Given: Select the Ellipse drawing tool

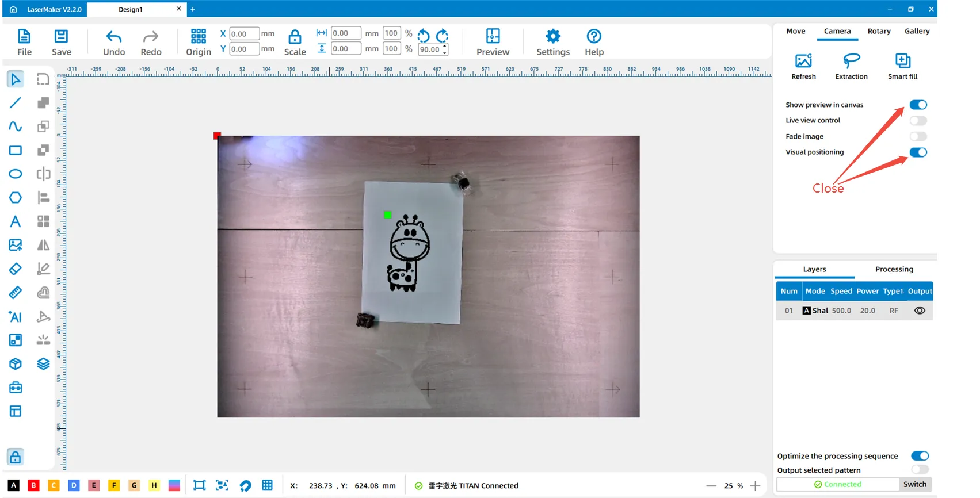Looking at the screenshot, I should pos(16,174).
